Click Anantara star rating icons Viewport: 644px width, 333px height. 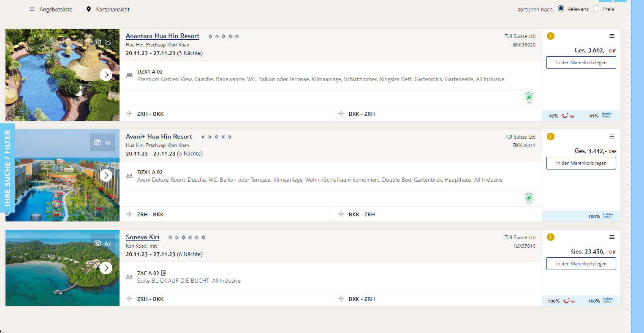point(223,36)
